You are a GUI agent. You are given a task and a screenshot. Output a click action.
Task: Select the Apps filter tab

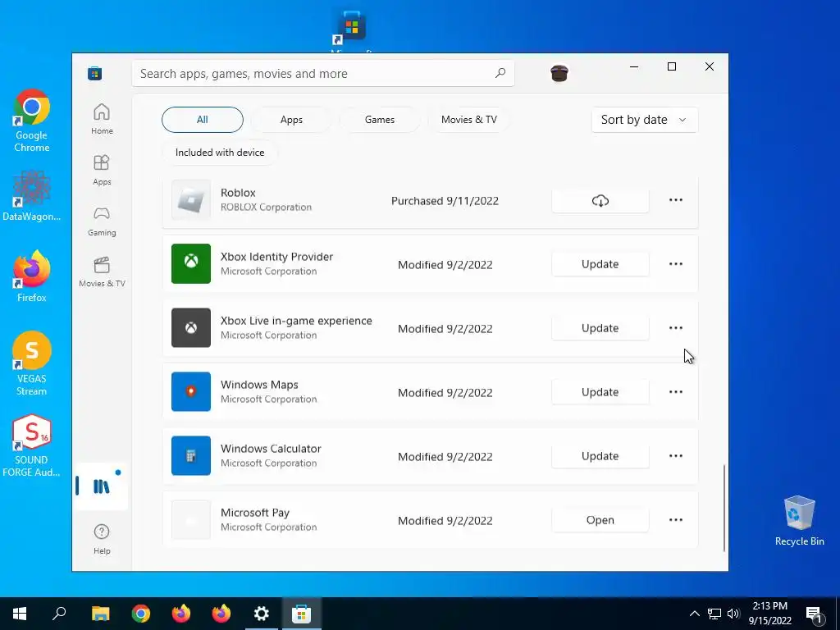pyautogui.click(x=291, y=120)
